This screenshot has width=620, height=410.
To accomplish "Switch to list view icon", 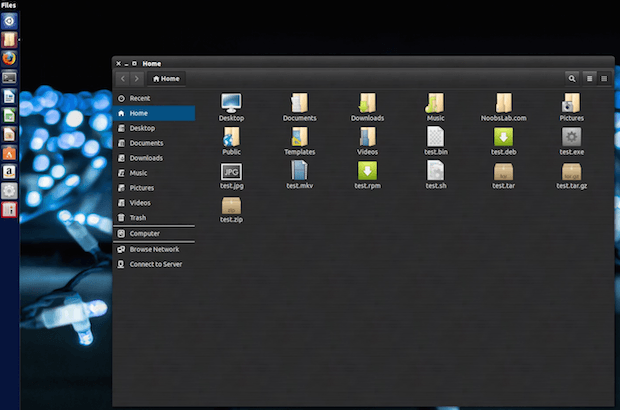I will 589,79.
